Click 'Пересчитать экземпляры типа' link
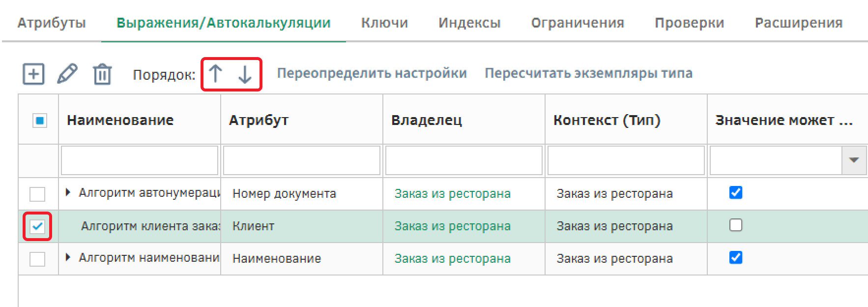Viewport: 868px width, 307px height. (x=588, y=73)
